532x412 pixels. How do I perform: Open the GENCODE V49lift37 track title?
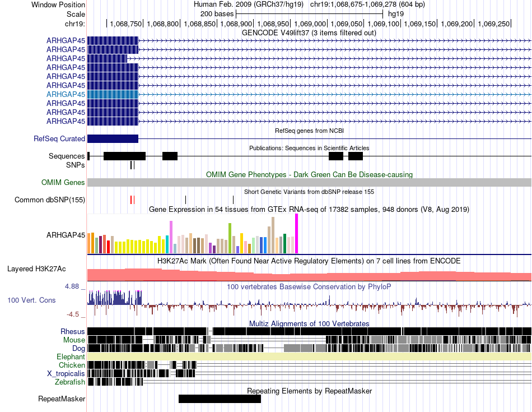click(309, 33)
